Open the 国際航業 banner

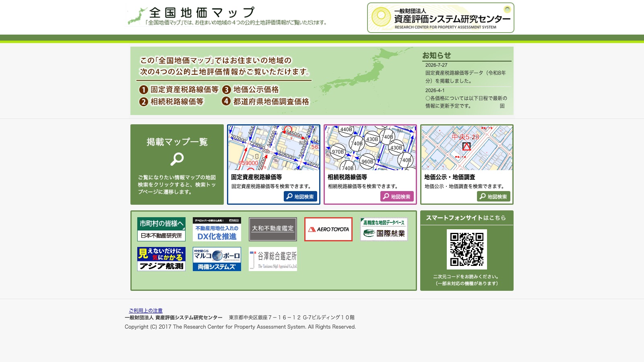click(384, 229)
